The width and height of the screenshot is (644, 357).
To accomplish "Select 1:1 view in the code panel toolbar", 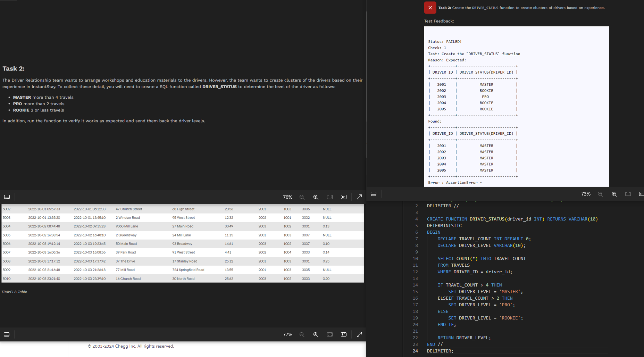I will (641, 194).
